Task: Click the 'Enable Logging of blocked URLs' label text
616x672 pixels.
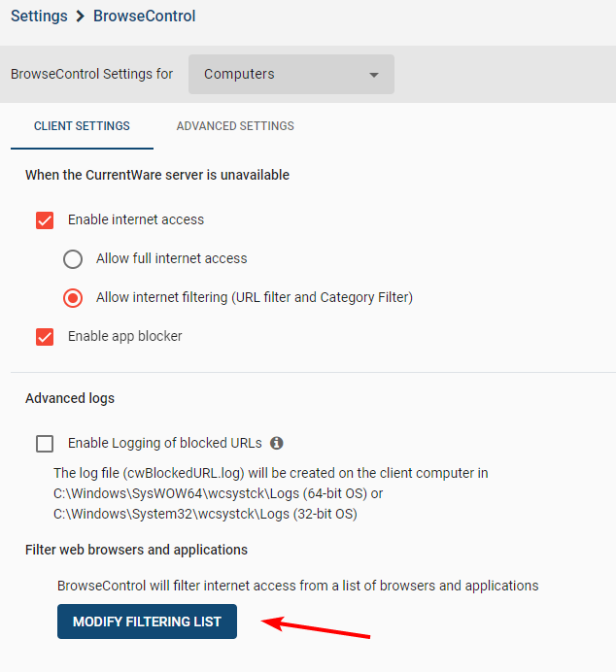Action: (x=165, y=443)
